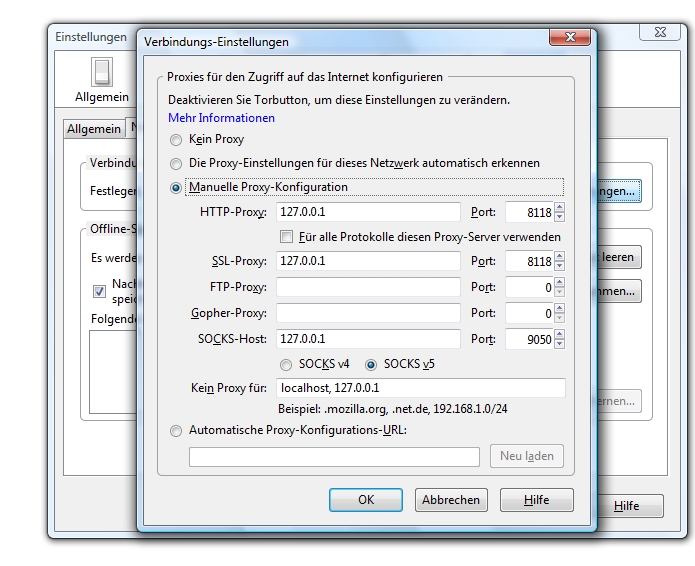Click into the HTTP-Proxy address field
695x566 pixels.
tap(368, 212)
